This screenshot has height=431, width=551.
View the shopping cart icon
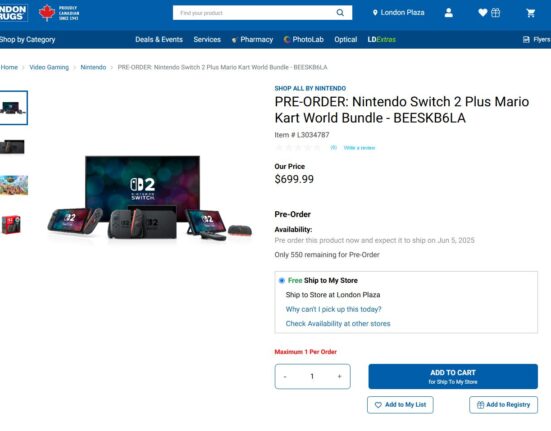[x=531, y=13]
